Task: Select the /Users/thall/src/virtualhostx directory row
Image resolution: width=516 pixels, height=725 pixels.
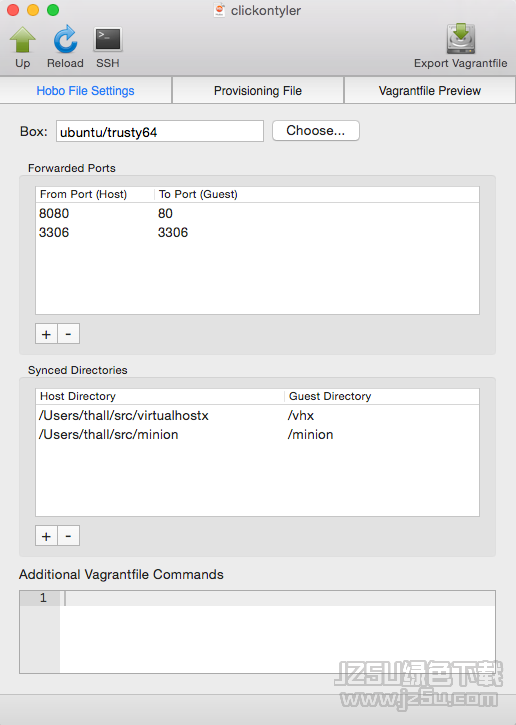Action: [257, 415]
